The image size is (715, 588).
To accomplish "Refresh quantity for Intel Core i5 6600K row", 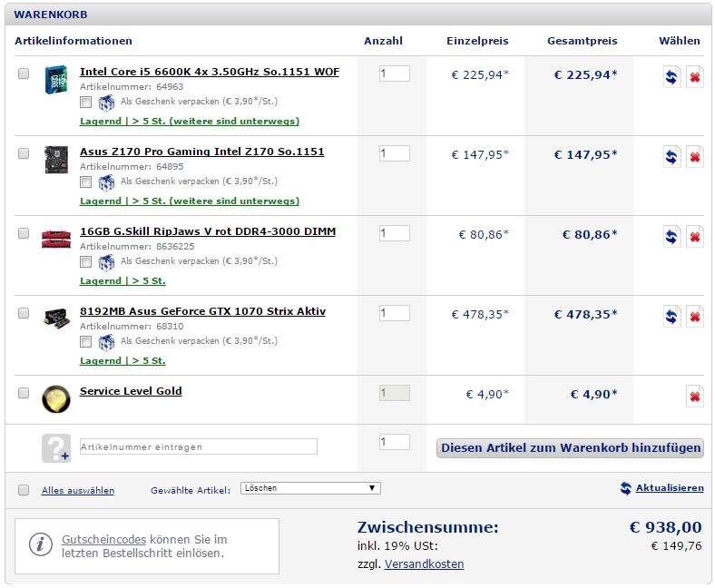I will (x=671, y=77).
